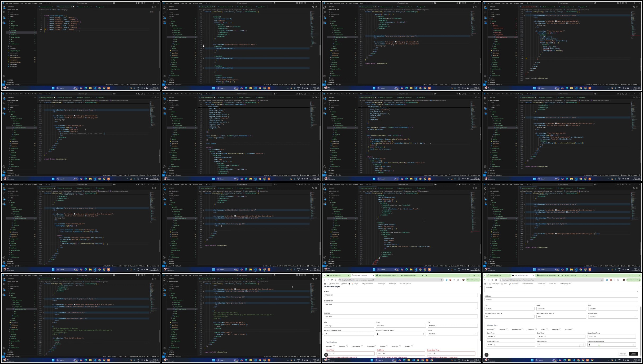Check Saturday in the Update-button form frame
This screenshot has width=643, height=364.
pos(560,329)
